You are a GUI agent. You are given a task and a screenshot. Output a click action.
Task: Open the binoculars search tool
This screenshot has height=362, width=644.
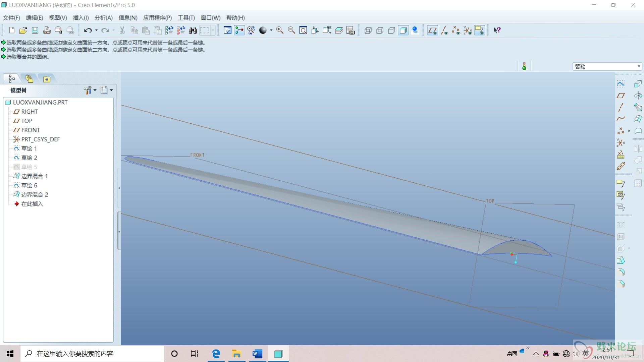click(193, 31)
